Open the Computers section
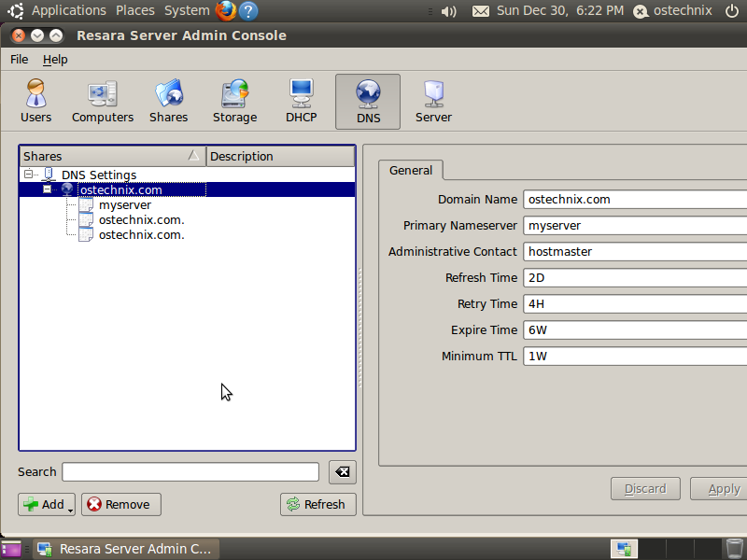 (103, 102)
